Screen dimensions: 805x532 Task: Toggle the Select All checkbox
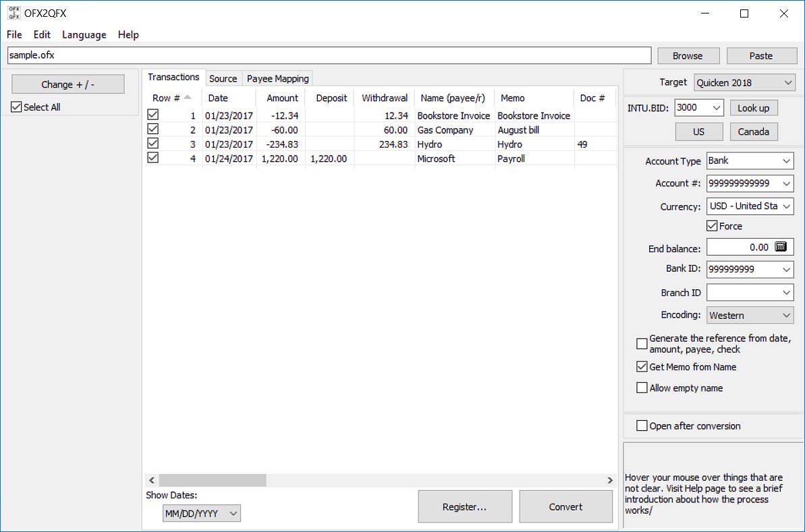16,107
